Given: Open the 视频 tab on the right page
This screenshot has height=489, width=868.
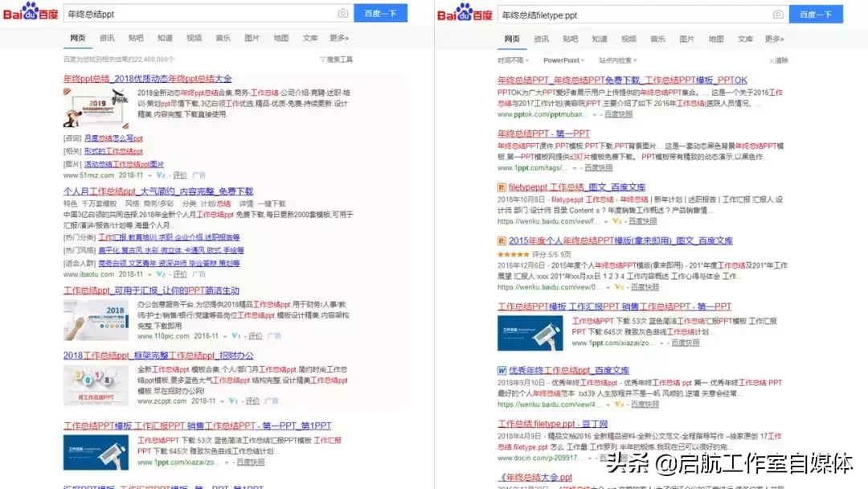Looking at the screenshot, I should click(x=628, y=38).
